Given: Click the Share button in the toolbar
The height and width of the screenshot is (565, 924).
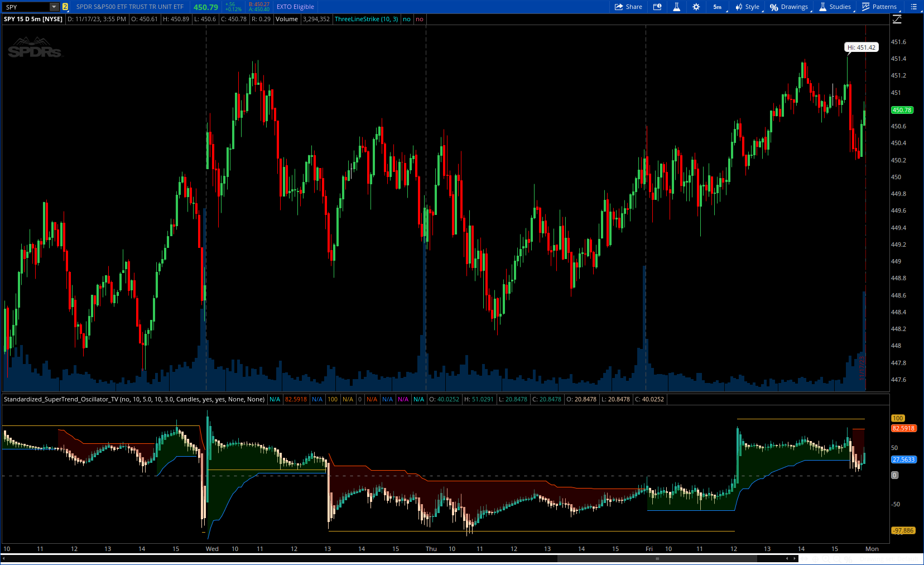Looking at the screenshot, I should point(628,7).
